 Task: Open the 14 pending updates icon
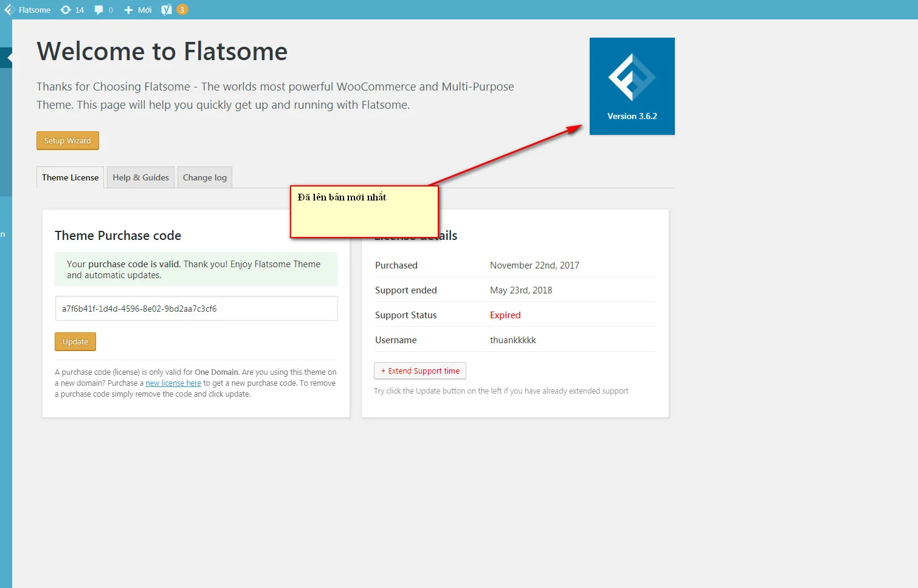tap(72, 10)
